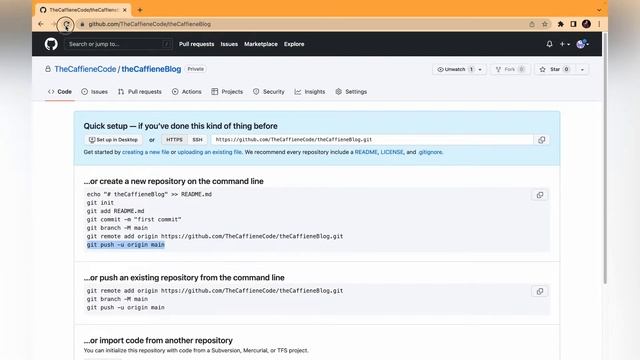Open the README recommendation link
Image resolution: width=640 pixels, height=360 pixels.
366,152
